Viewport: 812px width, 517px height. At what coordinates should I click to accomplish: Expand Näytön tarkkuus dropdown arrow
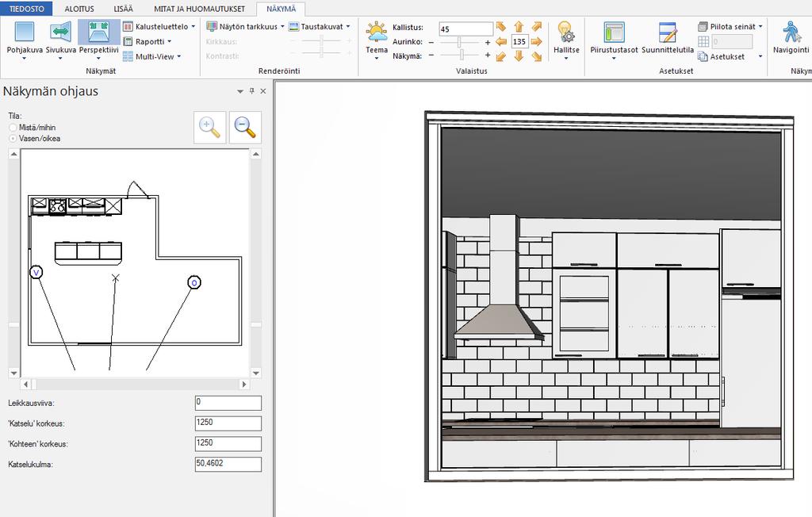pyautogui.click(x=282, y=26)
